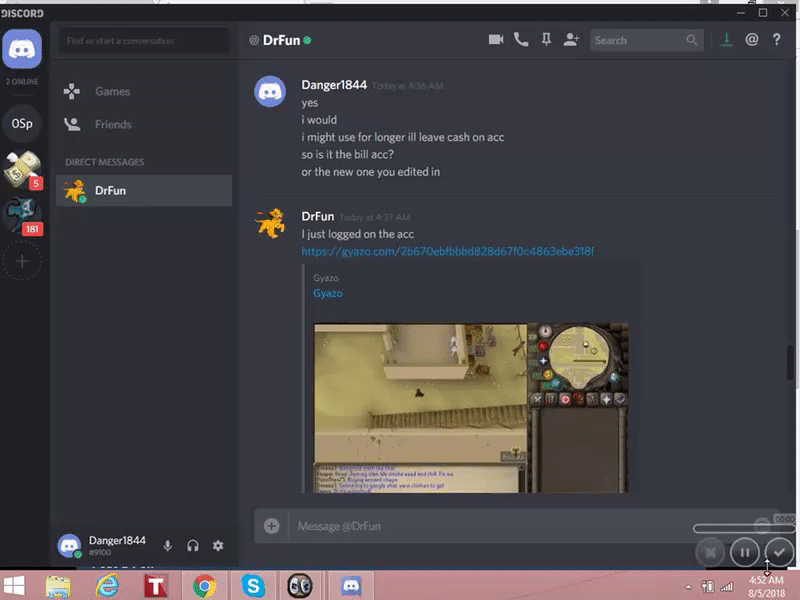This screenshot has width=800, height=600.
Task: Open recent mentions
Action: (x=752, y=40)
